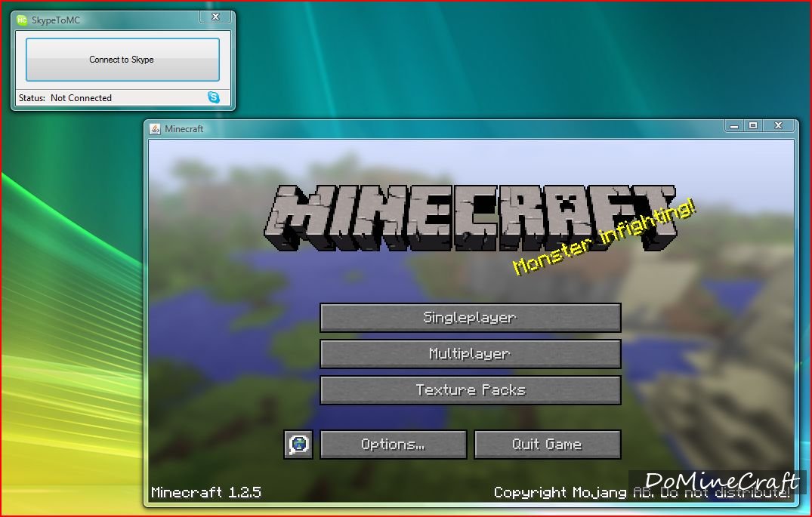Click Quit Game button

click(x=548, y=444)
